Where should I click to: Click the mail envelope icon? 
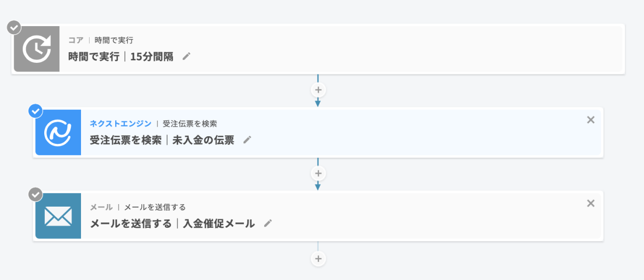[x=58, y=216]
